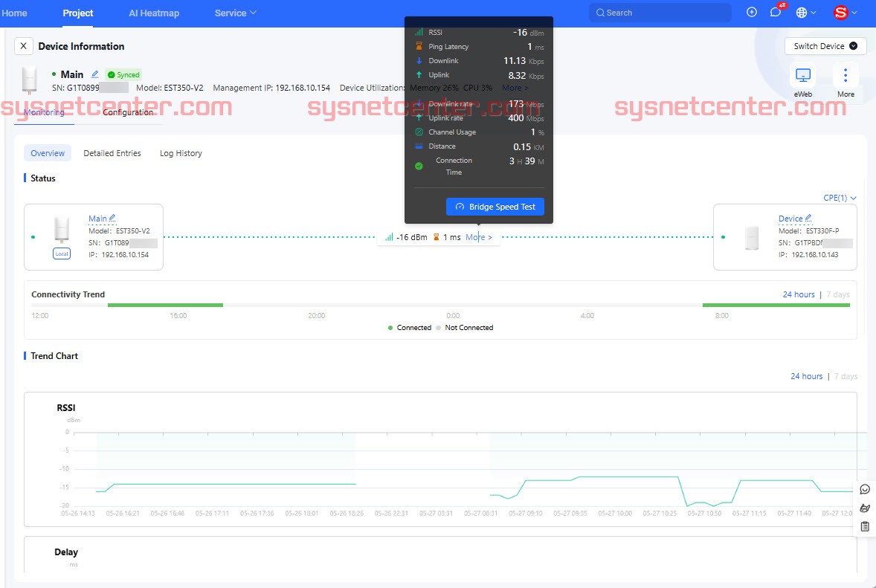Viewport: 876px width, 588px height.
Task: Open the AI Heatmap menu
Action: (154, 13)
